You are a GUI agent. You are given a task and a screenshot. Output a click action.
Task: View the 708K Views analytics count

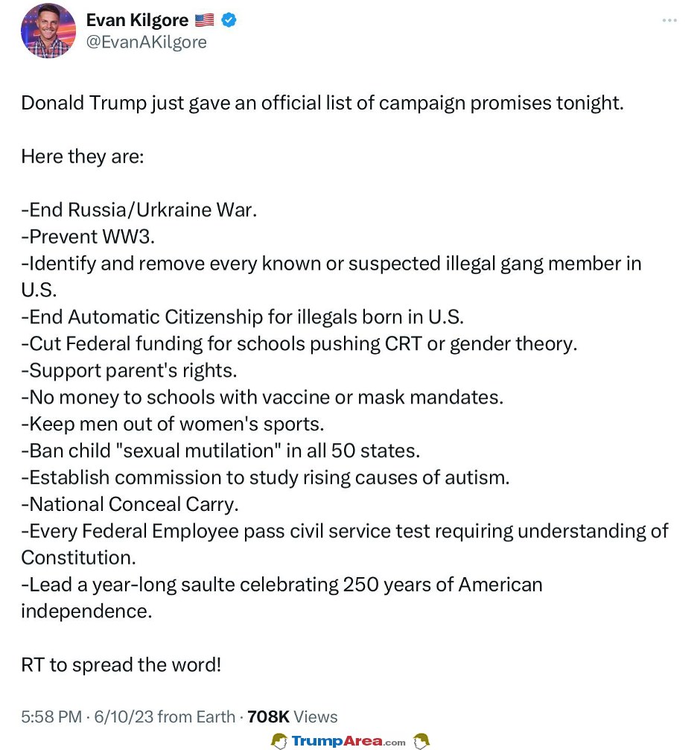[293, 716]
